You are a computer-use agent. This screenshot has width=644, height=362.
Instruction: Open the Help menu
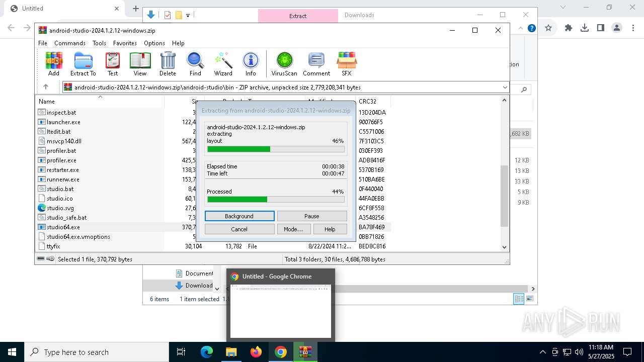click(x=178, y=43)
